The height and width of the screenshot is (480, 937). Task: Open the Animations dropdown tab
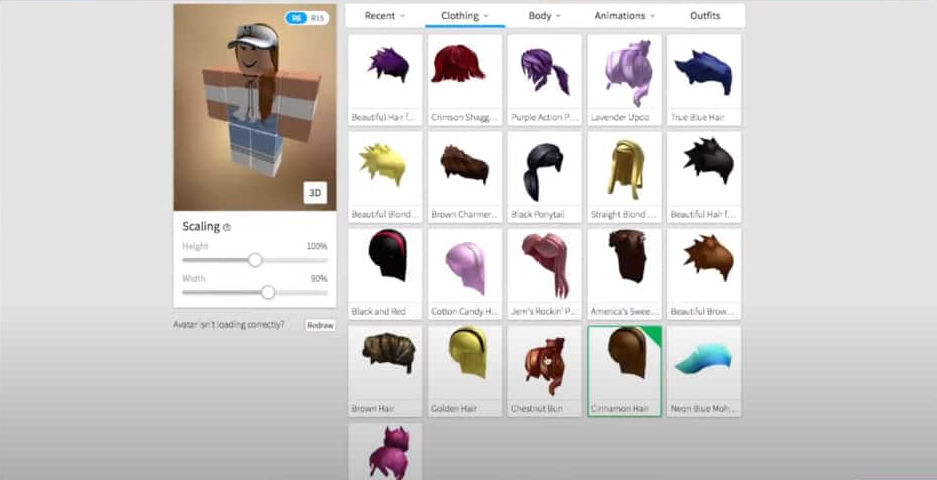(x=624, y=16)
